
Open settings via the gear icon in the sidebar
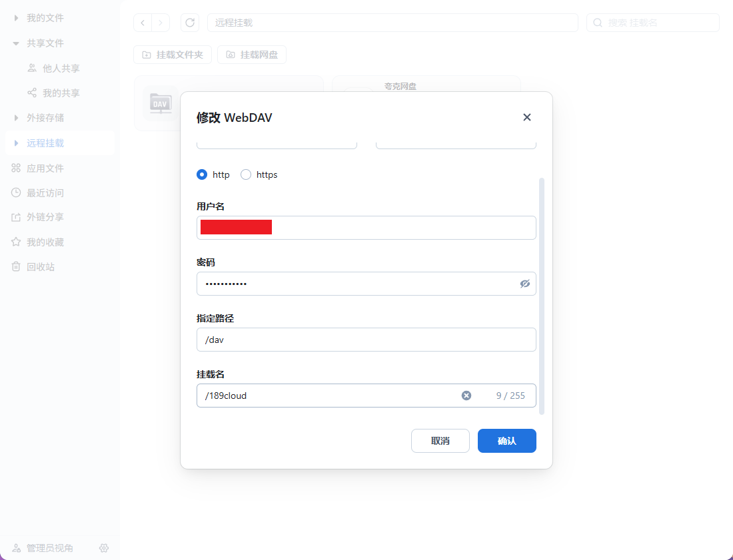tap(104, 548)
